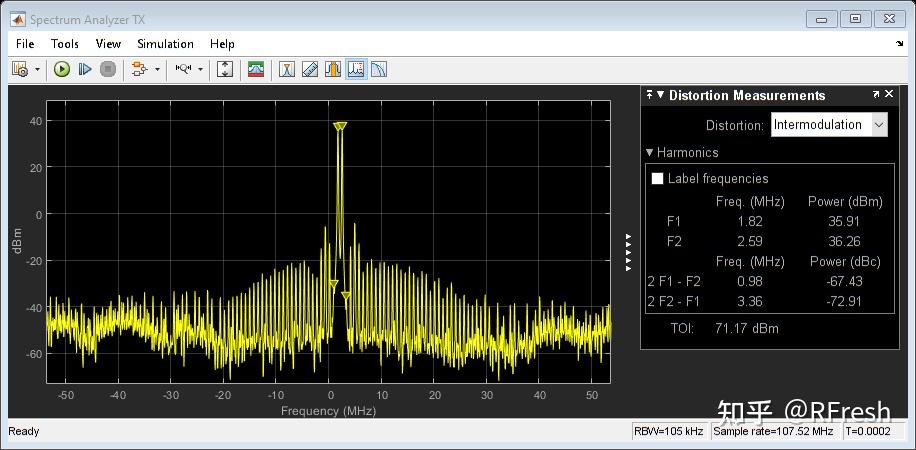
Task: Open the zoom tool dropdown arrow
Action: coord(200,69)
